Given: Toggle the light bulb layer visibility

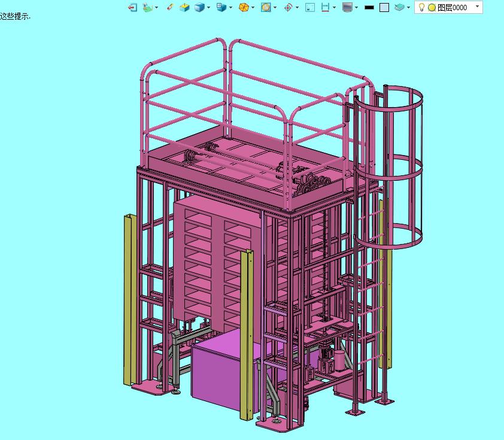Looking at the screenshot, I should tap(422, 7).
